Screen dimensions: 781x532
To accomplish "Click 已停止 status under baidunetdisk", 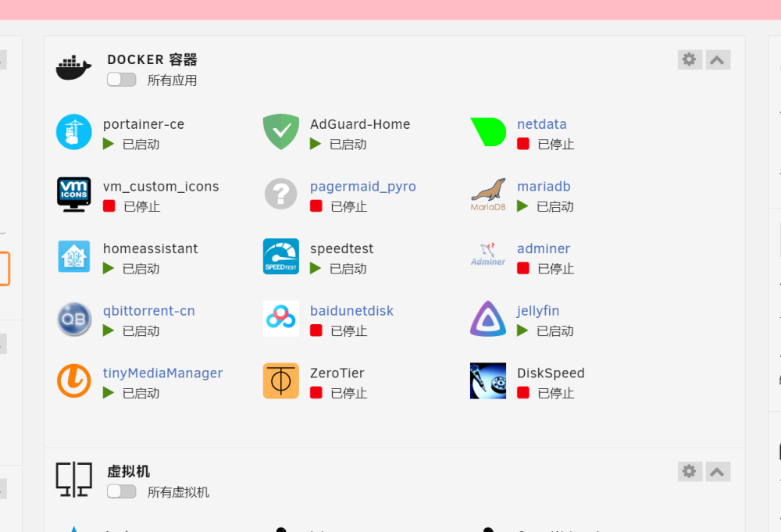I will point(348,331).
